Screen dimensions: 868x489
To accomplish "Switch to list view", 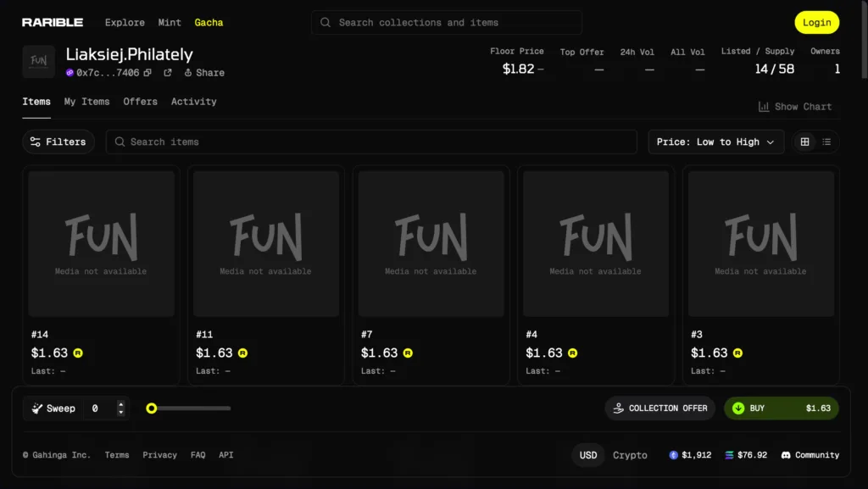I will point(826,142).
